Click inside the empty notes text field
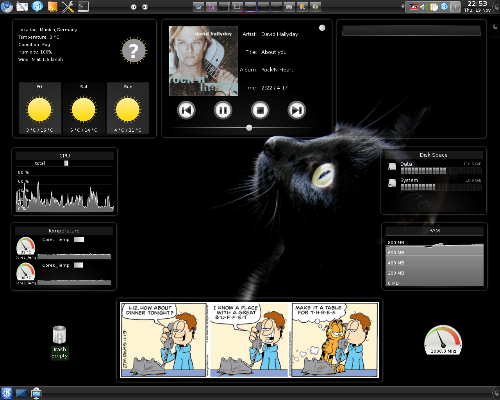This screenshot has height=400, width=500. click(x=411, y=31)
